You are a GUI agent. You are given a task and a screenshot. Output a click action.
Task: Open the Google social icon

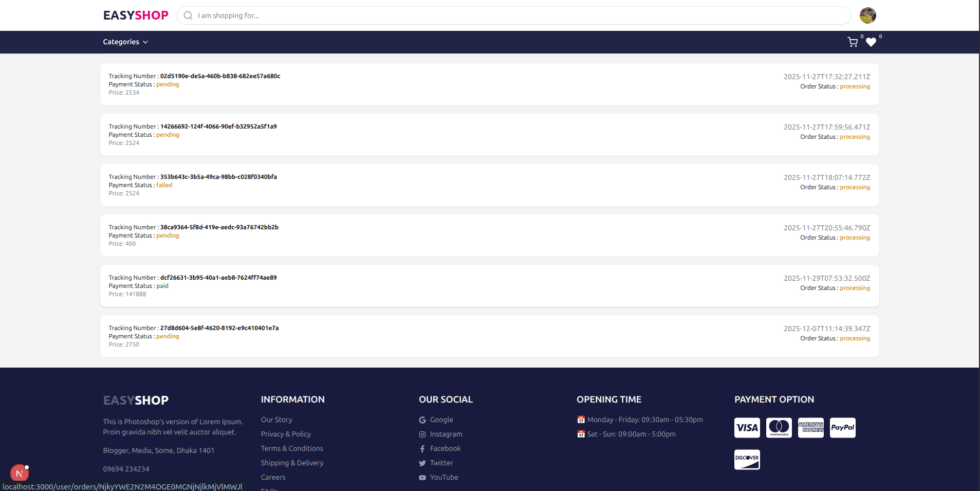click(422, 420)
